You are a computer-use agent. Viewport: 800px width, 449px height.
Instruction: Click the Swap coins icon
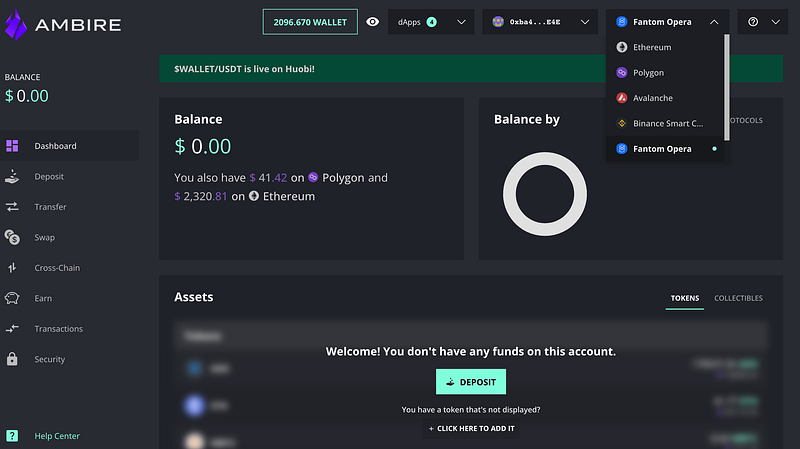pyautogui.click(x=12, y=237)
